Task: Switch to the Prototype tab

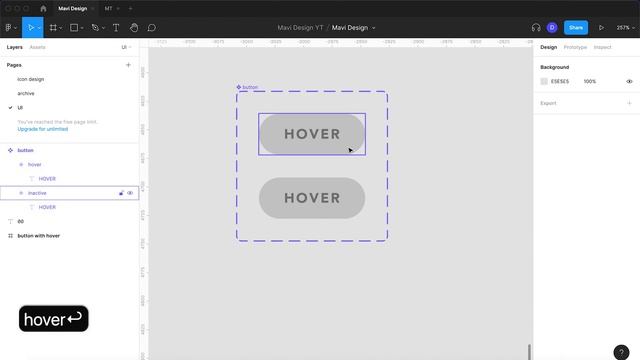Action: point(575,47)
